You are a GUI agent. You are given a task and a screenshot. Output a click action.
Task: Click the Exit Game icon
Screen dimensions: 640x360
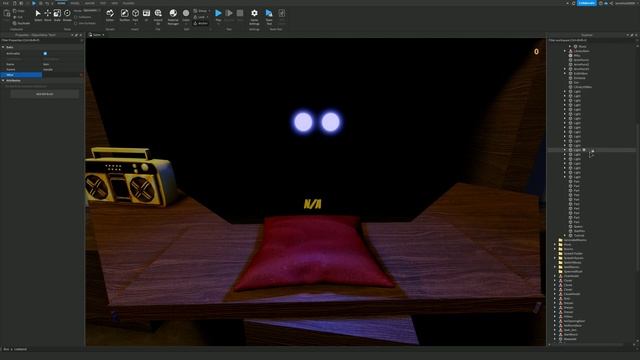tap(282, 13)
